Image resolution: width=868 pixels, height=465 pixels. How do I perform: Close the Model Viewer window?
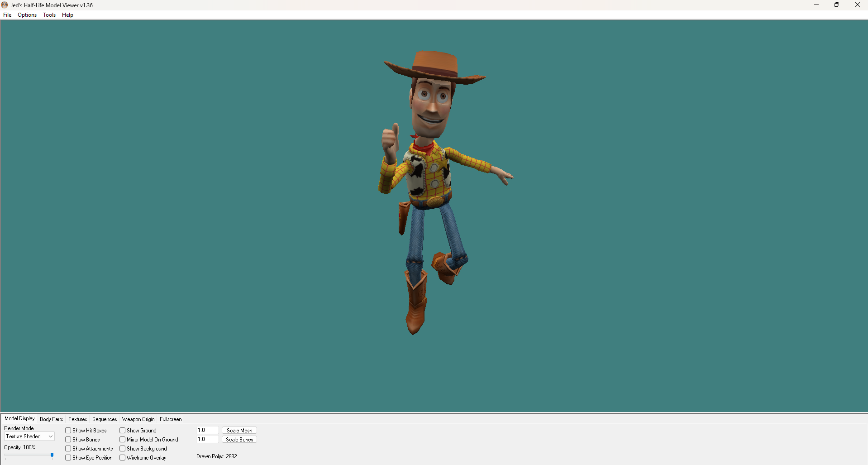(x=858, y=5)
